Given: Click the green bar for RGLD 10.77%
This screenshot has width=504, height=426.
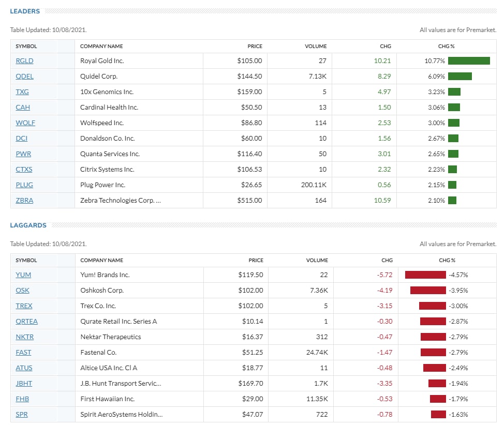Looking at the screenshot, I should tap(469, 60).
